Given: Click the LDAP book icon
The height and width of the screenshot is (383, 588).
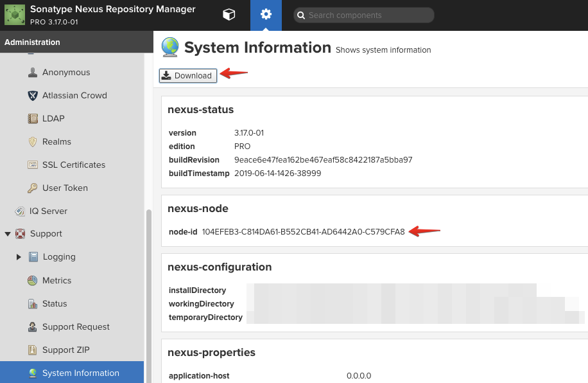Looking at the screenshot, I should click(33, 119).
